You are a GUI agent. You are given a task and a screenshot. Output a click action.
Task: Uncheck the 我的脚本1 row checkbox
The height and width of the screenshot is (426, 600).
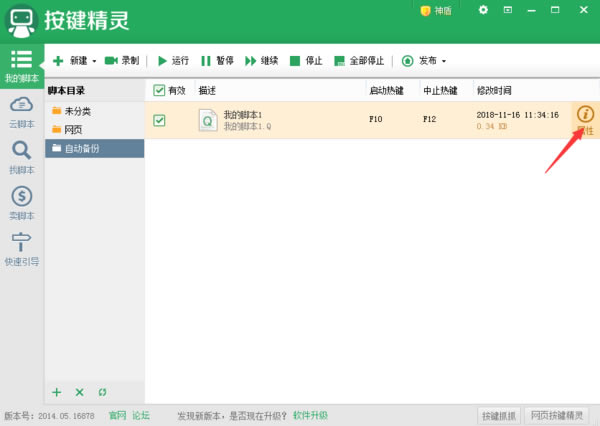coord(159,121)
